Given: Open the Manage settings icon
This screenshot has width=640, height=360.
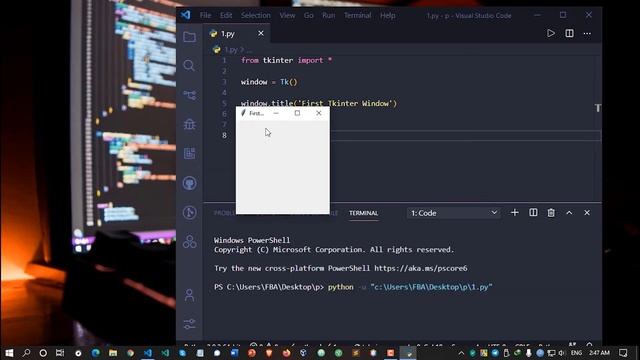Looking at the screenshot, I should pos(189,324).
